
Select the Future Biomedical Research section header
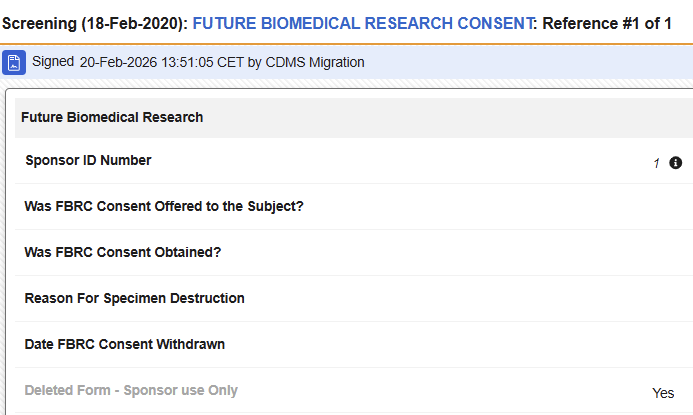tap(354, 118)
